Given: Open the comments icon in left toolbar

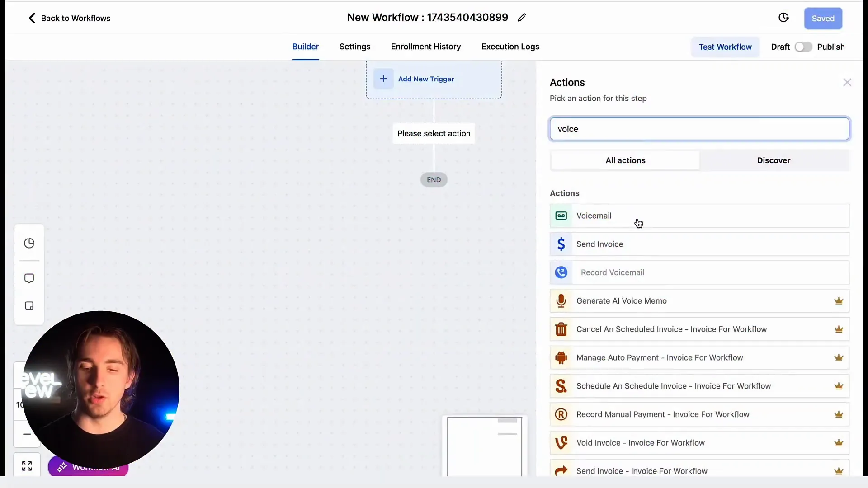Looking at the screenshot, I should click(29, 278).
